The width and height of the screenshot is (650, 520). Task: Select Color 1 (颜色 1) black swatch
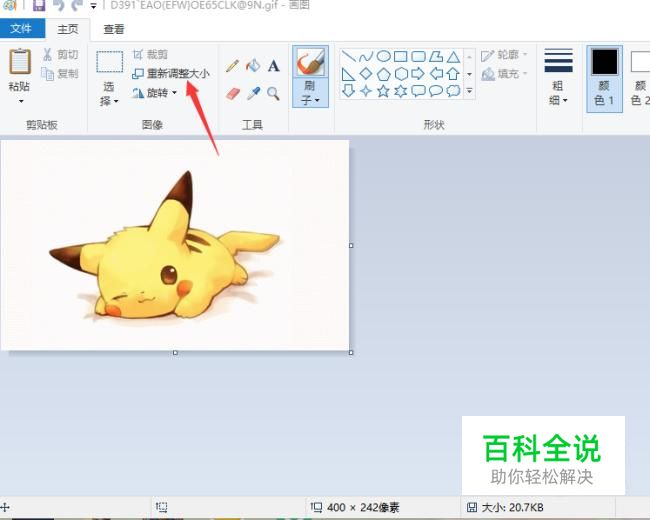604,61
